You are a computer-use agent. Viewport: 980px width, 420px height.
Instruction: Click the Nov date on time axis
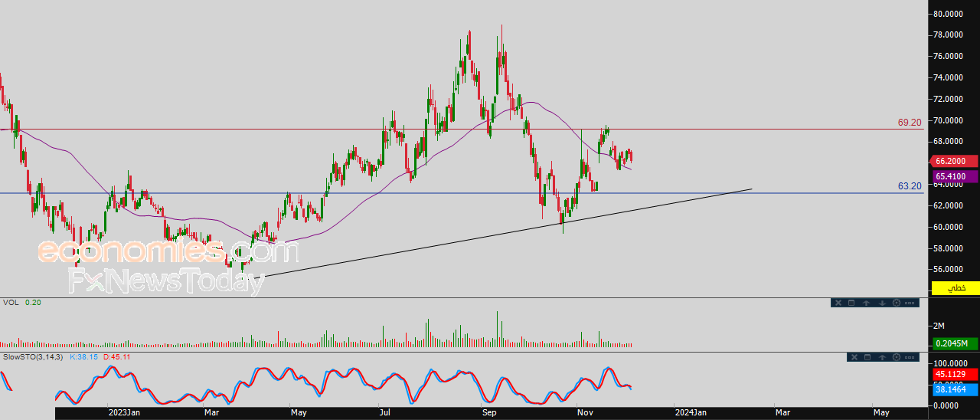(x=585, y=413)
